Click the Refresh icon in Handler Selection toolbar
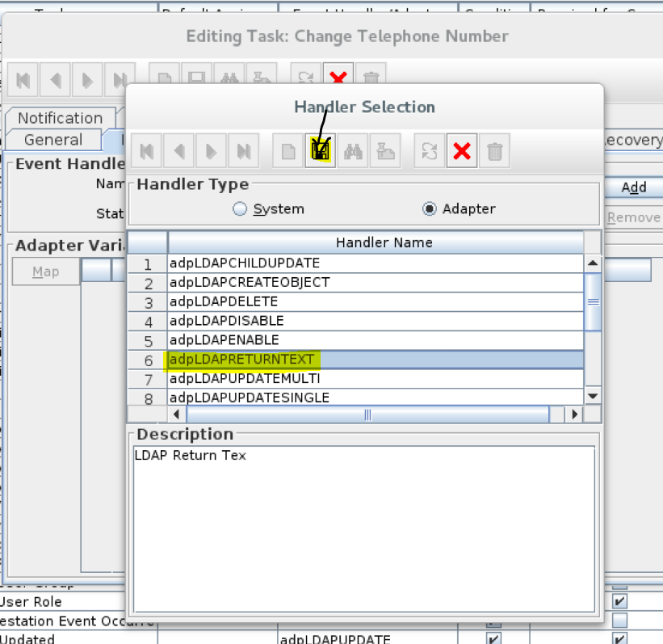Screen dimensions: 663x644 (429, 150)
